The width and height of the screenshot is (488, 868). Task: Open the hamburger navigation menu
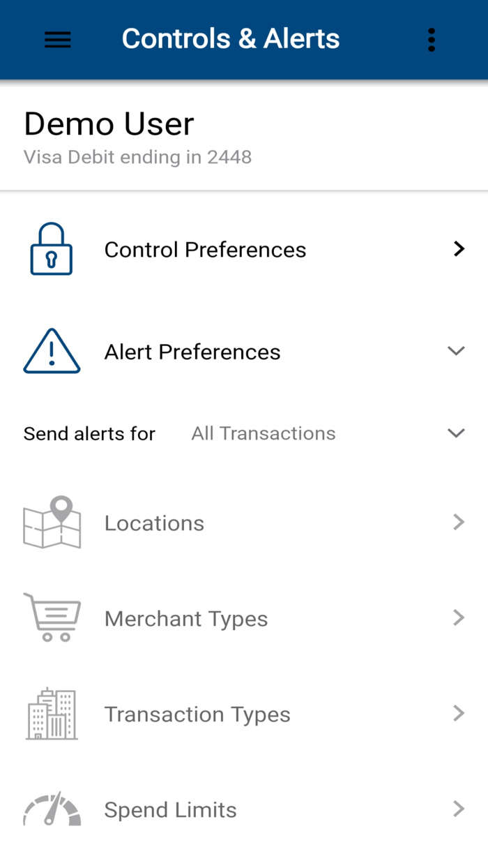[x=58, y=40]
